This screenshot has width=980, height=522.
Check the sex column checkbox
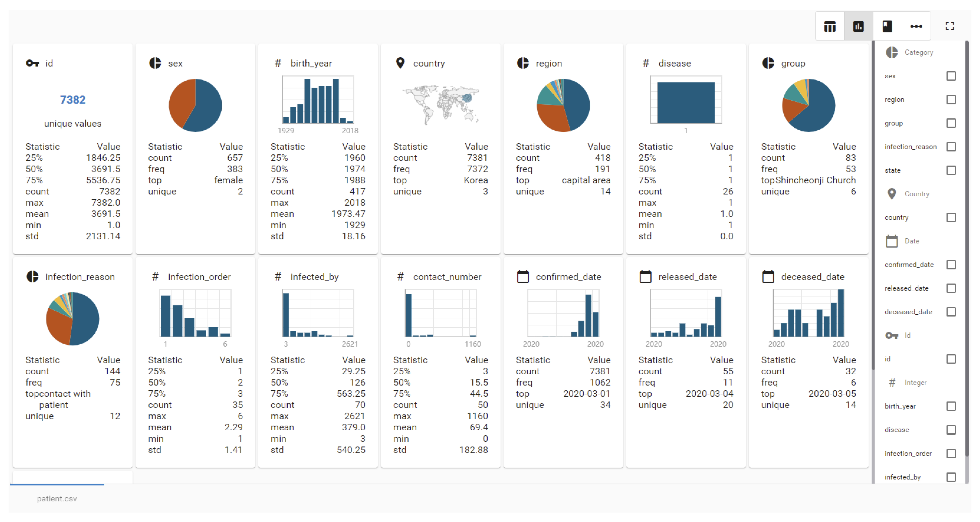point(951,76)
